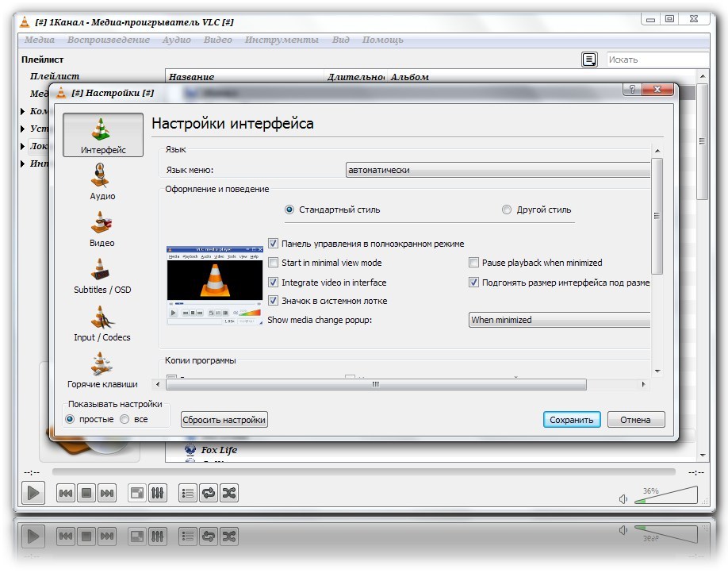This screenshot has height=573, width=728.
Task: Open Show media change popup dropdown
Action: click(x=559, y=320)
